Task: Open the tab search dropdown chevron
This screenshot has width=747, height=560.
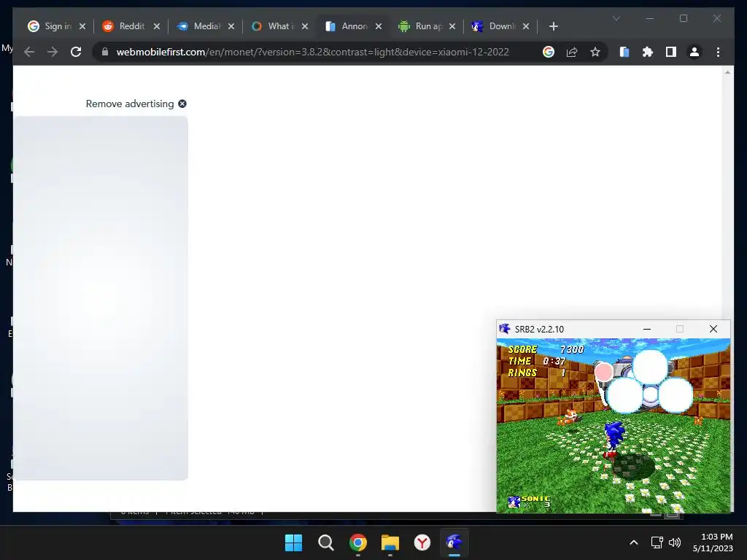Action: click(x=616, y=18)
